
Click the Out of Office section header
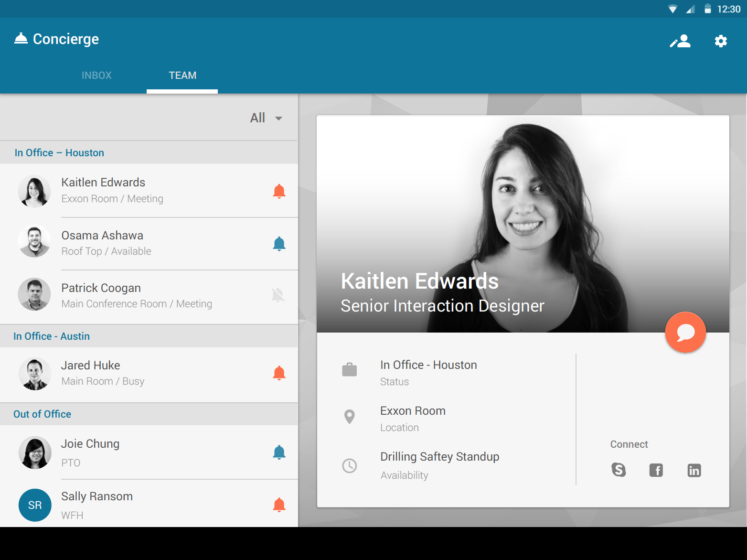[x=149, y=414]
